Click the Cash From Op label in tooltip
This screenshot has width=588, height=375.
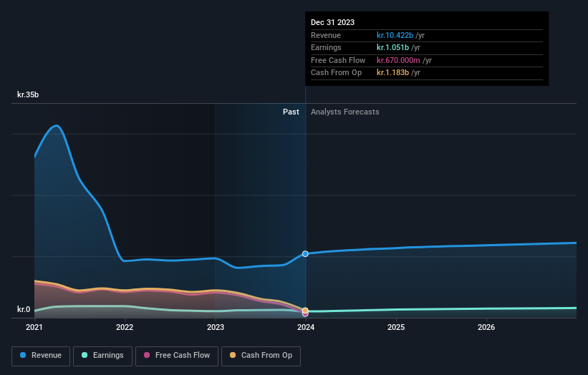[337, 73]
